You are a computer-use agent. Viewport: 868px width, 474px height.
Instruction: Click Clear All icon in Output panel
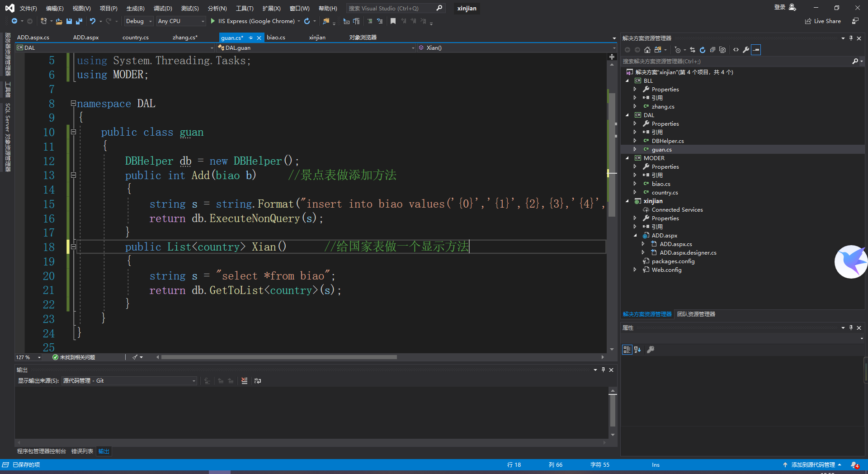coord(245,381)
